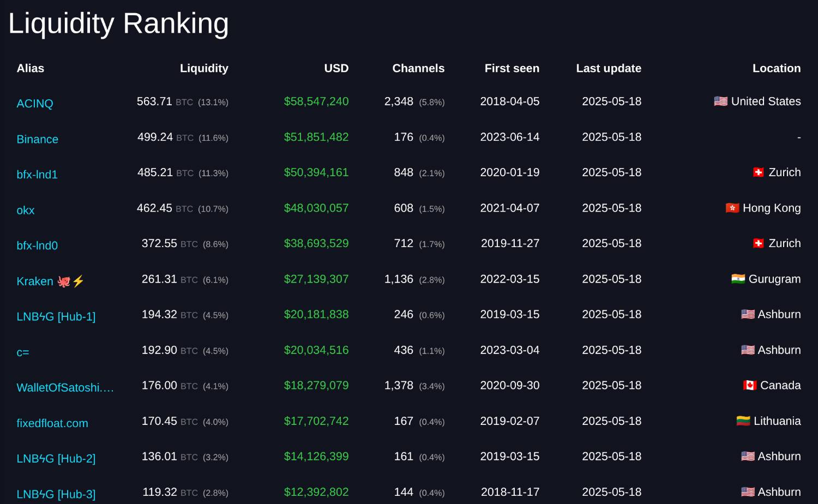Click the 1,378 channels count
The height and width of the screenshot is (504, 818).
pyautogui.click(x=399, y=386)
